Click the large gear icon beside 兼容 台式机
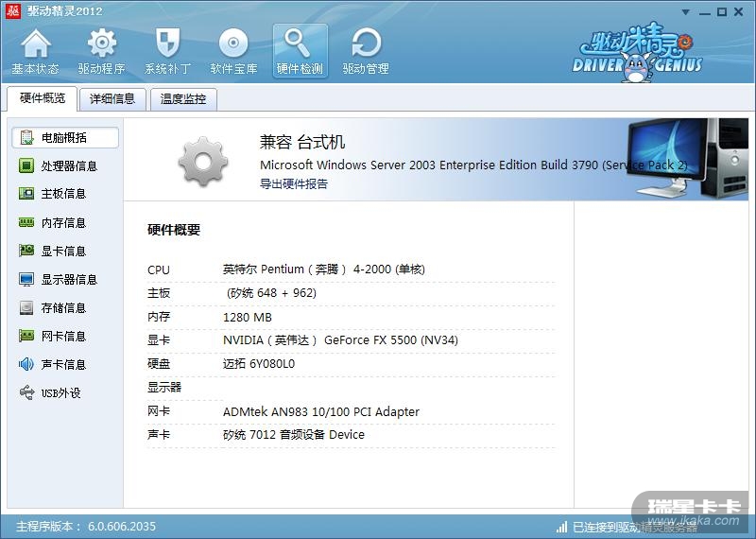 203,161
